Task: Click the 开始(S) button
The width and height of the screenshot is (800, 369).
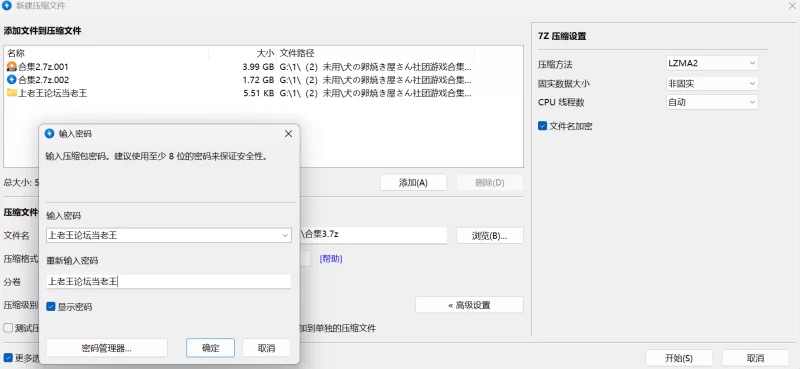Action: click(679, 358)
